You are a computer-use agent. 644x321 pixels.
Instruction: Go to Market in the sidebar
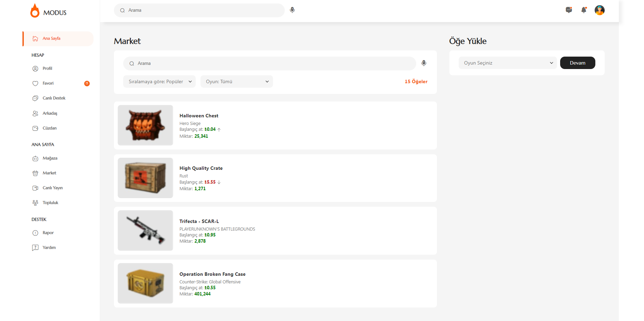click(x=49, y=173)
